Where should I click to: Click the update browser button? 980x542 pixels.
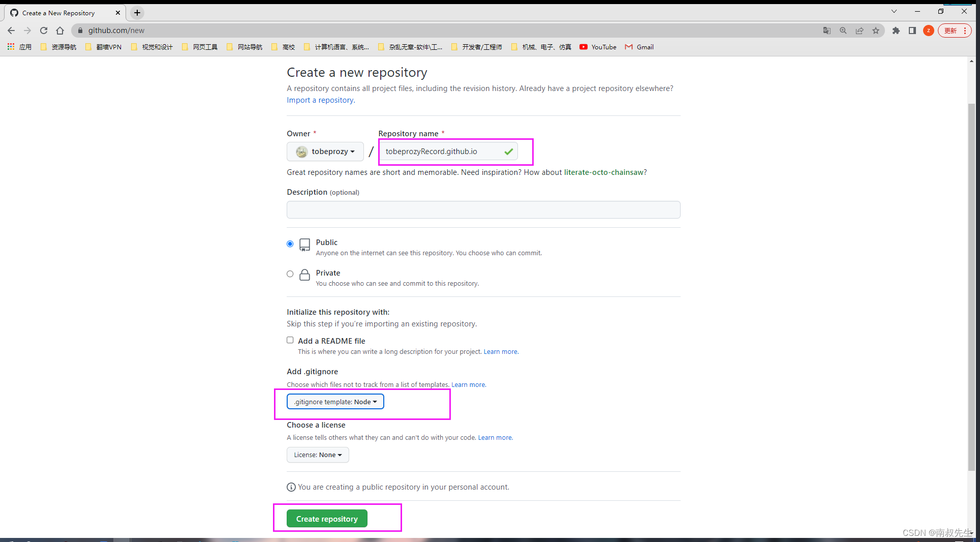(955, 31)
